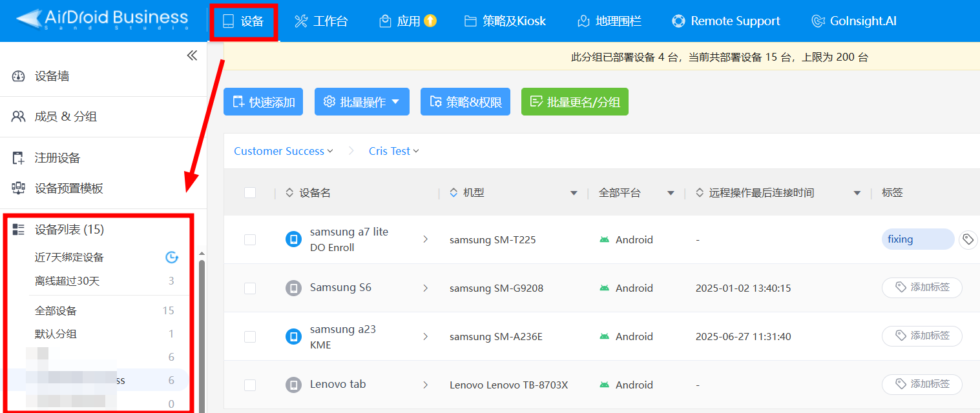The width and height of the screenshot is (980, 413).
Task: Open the 批量操作 dropdown
Action: pos(362,102)
